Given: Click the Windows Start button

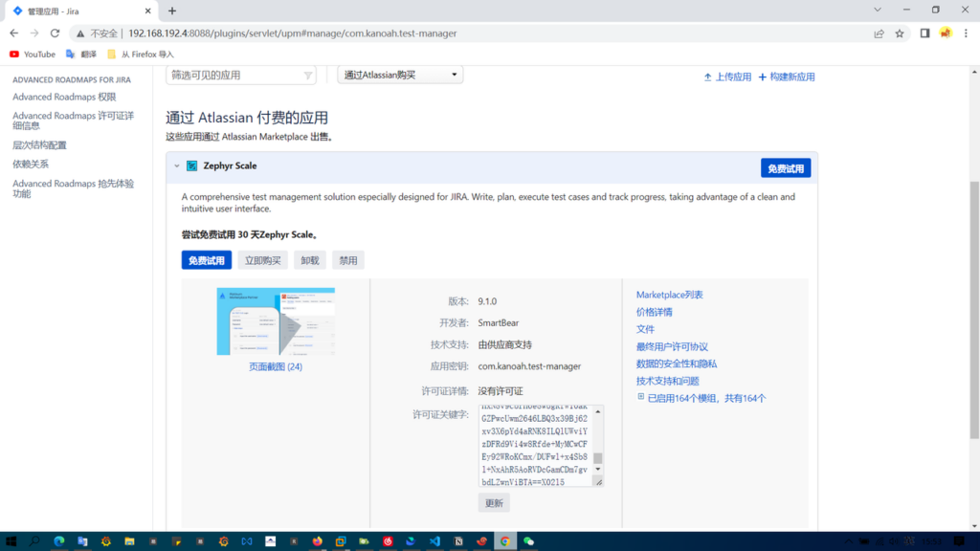Looking at the screenshot, I should pyautogui.click(x=11, y=541).
